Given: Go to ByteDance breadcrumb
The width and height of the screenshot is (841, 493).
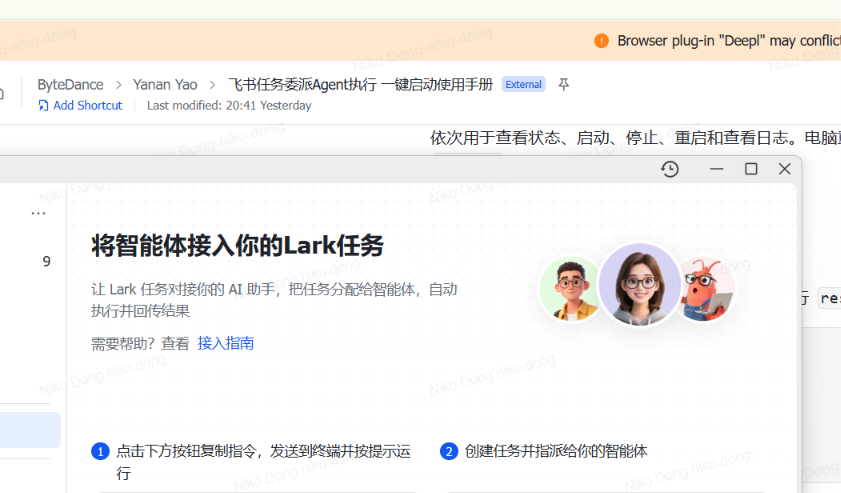Looking at the screenshot, I should pyautogui.click(x=70, y=85).
